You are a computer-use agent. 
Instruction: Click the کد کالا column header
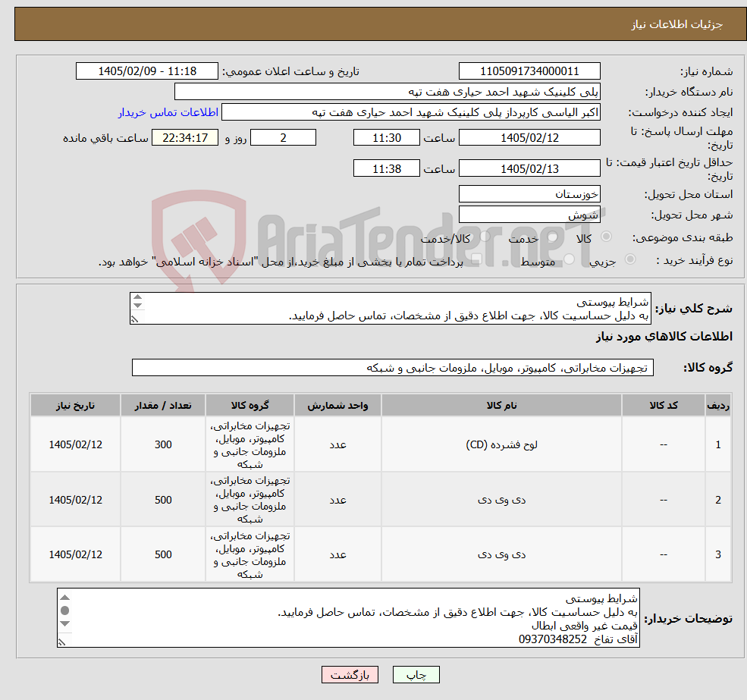pos(663,405)
